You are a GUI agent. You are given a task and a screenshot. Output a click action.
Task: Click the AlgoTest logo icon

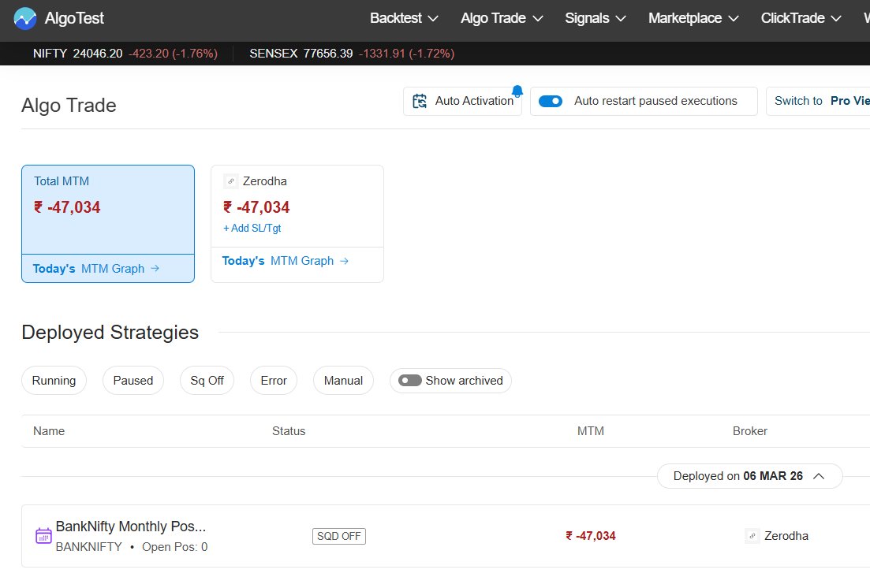[x=25, y=18]
